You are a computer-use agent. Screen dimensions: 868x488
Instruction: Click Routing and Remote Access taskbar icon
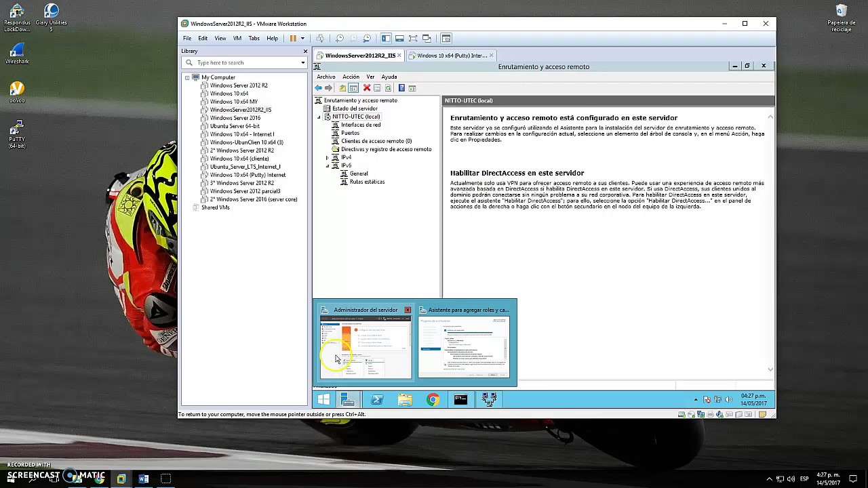pos(488,400)
